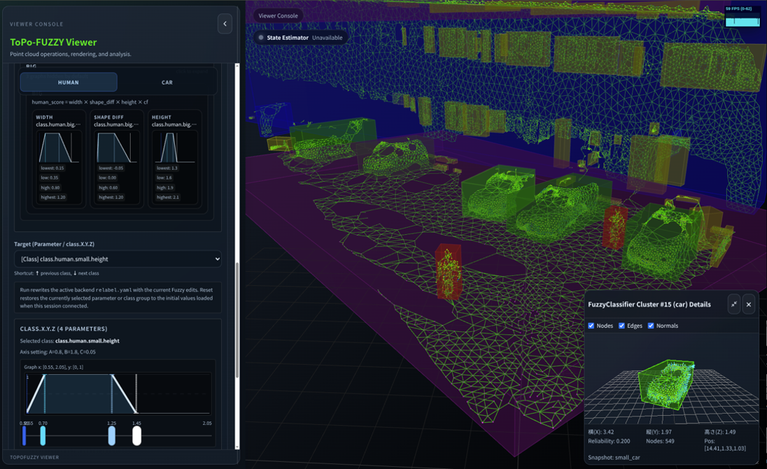This screenshot has width=767, height=469.
Task: Click the white 1.45 slider handle
Action: click(136, 436)
